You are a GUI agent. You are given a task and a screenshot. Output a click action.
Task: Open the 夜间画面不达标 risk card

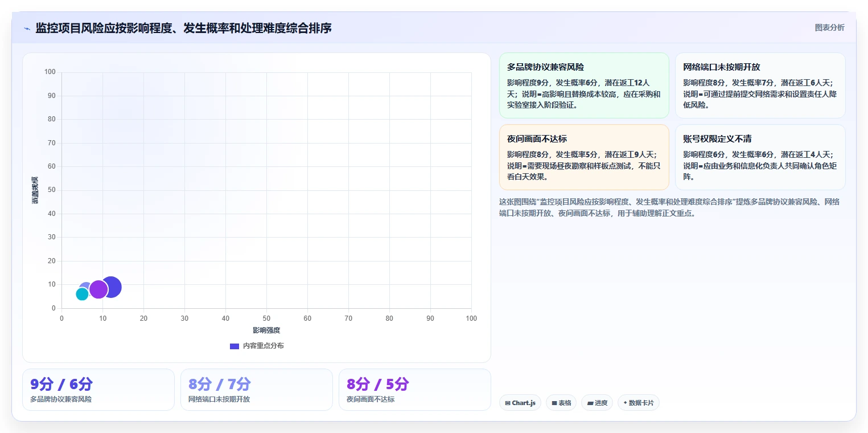[x=584, y=157]
